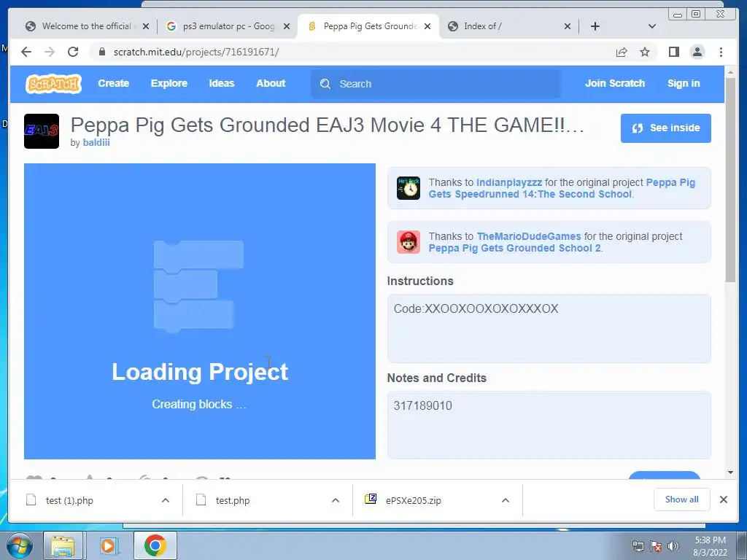The width and height of the screenshot is (747, 560).
Task: Click Show all downloads button
Action: pos(682,499)
